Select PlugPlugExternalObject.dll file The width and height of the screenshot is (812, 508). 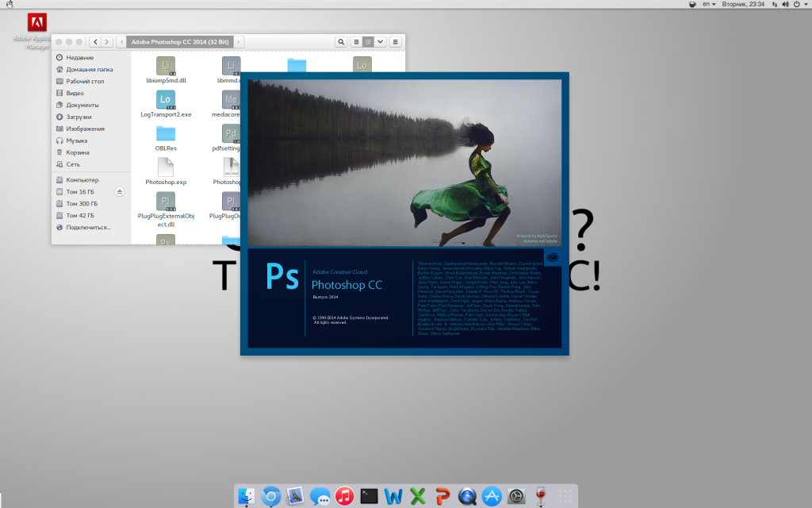tap(166, 201)
